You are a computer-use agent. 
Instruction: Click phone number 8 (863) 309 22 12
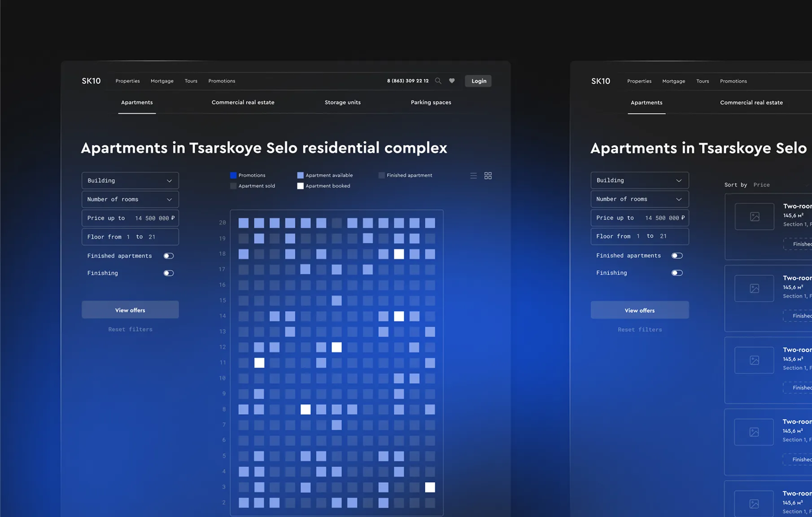click(408, 81)
